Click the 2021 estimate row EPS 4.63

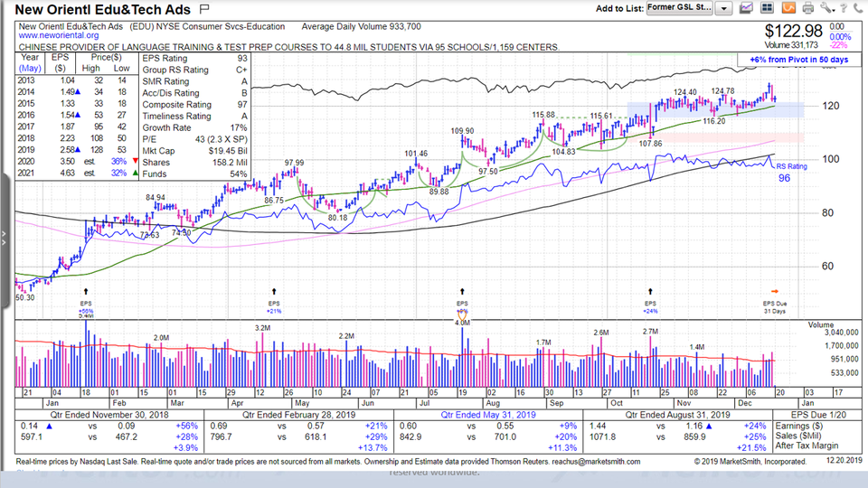tap(77, 173)
